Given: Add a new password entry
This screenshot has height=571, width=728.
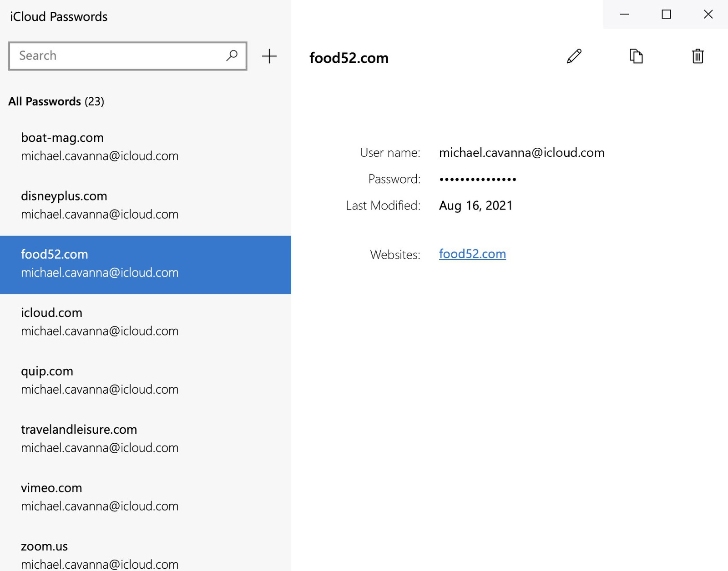Looking at the screenshot, I should pyautogui.click(x=269, y=56).
